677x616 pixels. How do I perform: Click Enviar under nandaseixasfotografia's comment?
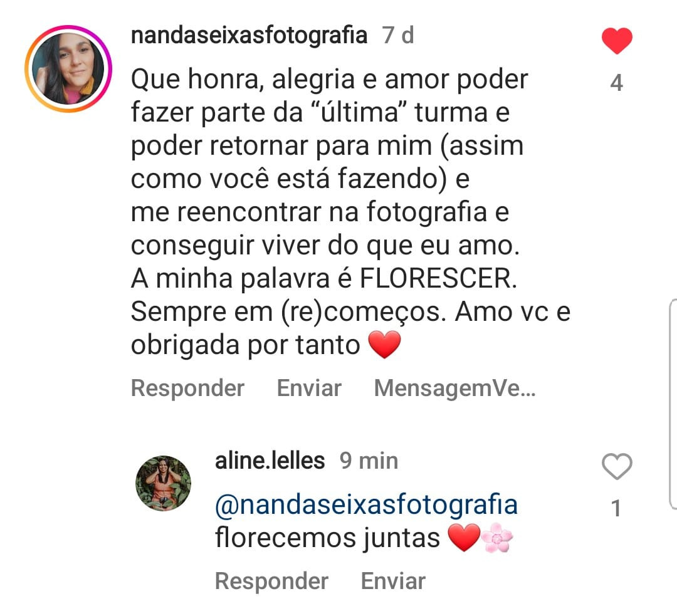tap(309, 388)
